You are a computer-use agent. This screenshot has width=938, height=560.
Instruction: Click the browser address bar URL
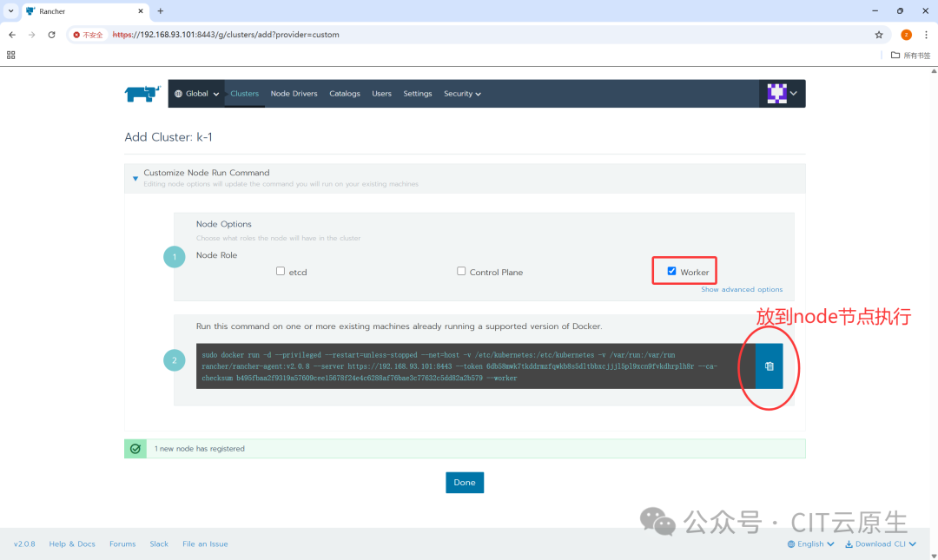[x=226, y=35]
